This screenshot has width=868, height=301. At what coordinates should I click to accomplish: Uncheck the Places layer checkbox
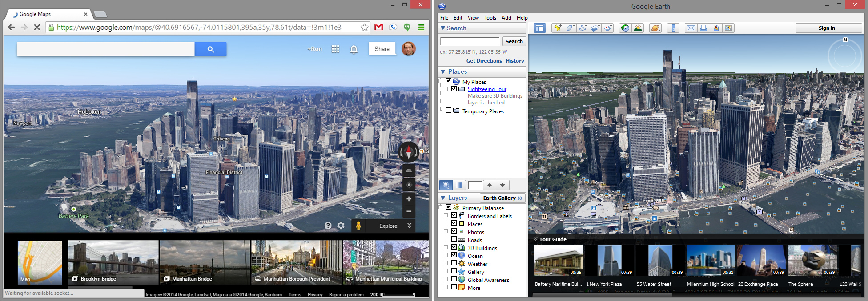454,223
